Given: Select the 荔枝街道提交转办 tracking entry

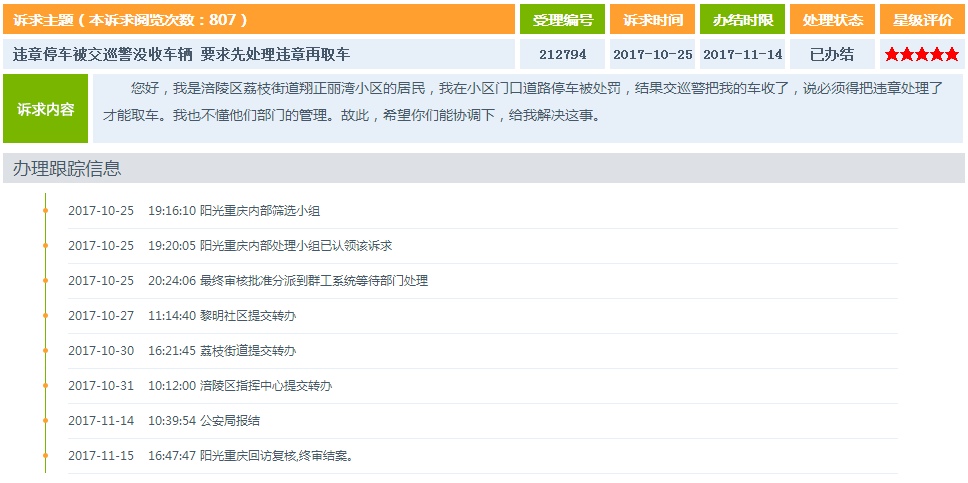Looking at the screenshot, I should coord(248,351).
